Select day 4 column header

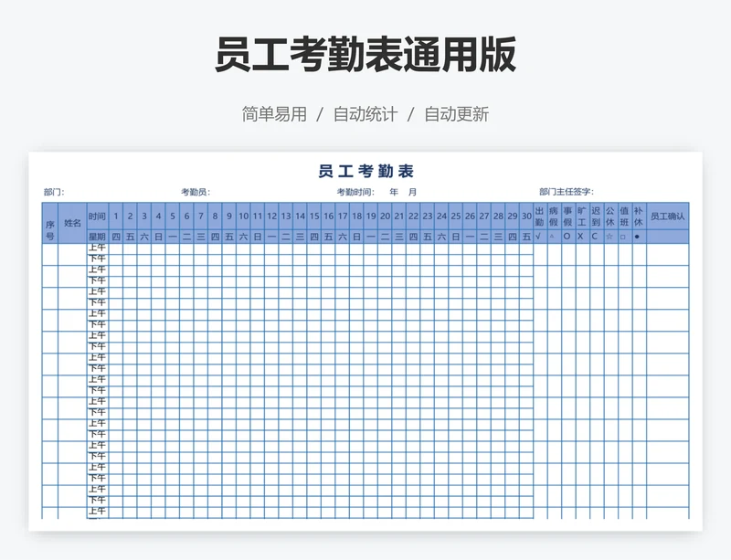158,217
